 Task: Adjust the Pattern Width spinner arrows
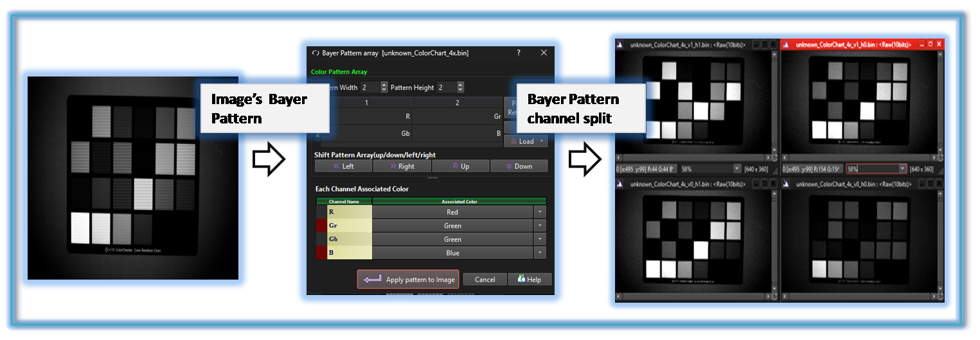(x=384, y=87)
